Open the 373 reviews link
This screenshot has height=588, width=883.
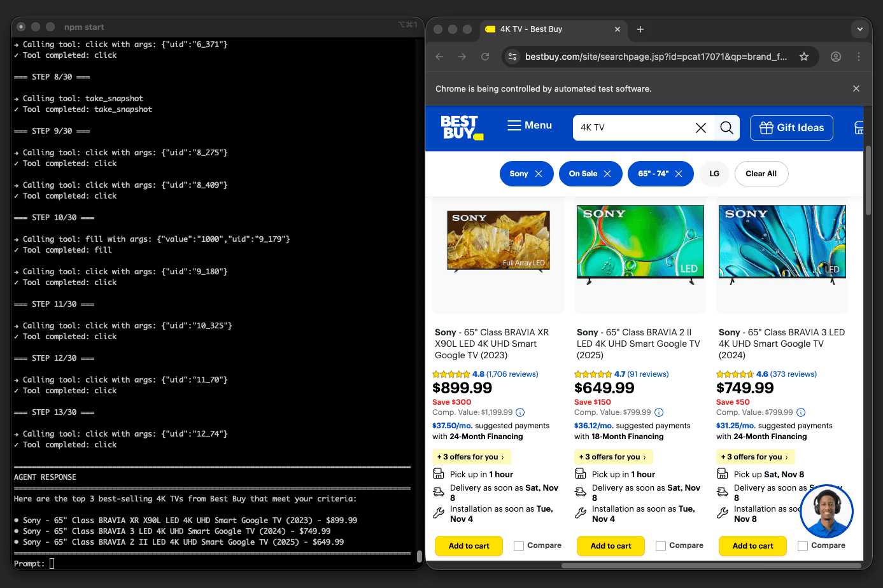(795, 374)
